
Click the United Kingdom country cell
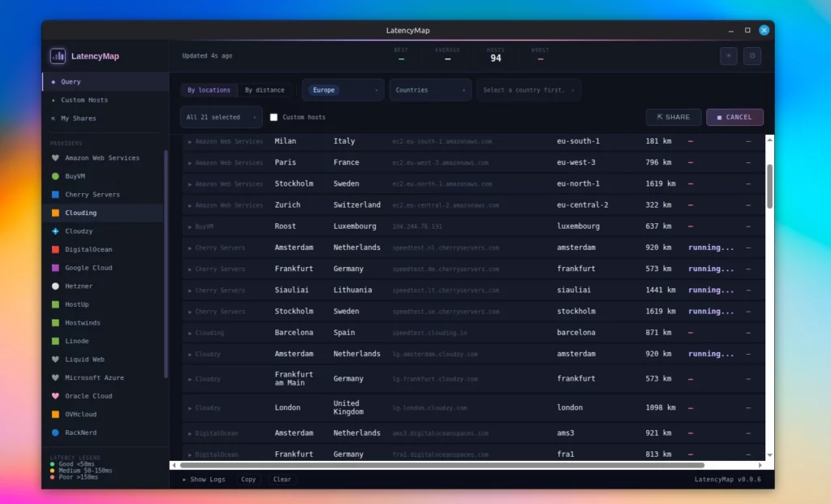click(x=348, y=407)
